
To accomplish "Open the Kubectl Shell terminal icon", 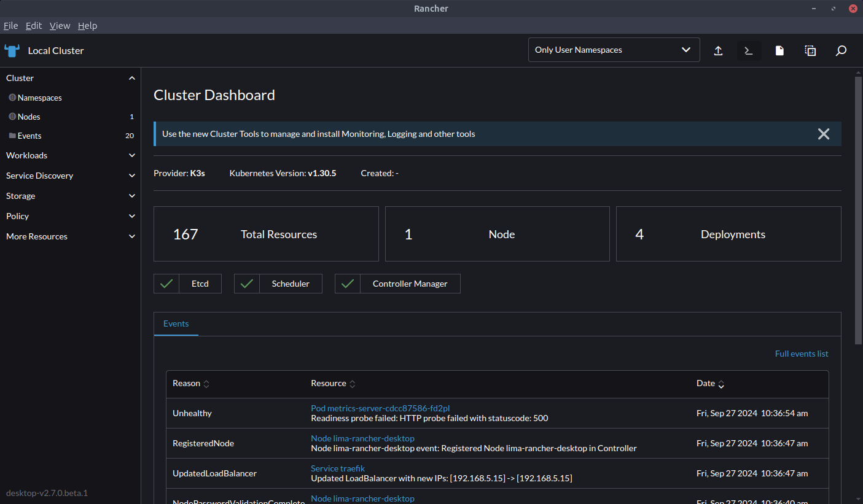I will pos(749,50).
